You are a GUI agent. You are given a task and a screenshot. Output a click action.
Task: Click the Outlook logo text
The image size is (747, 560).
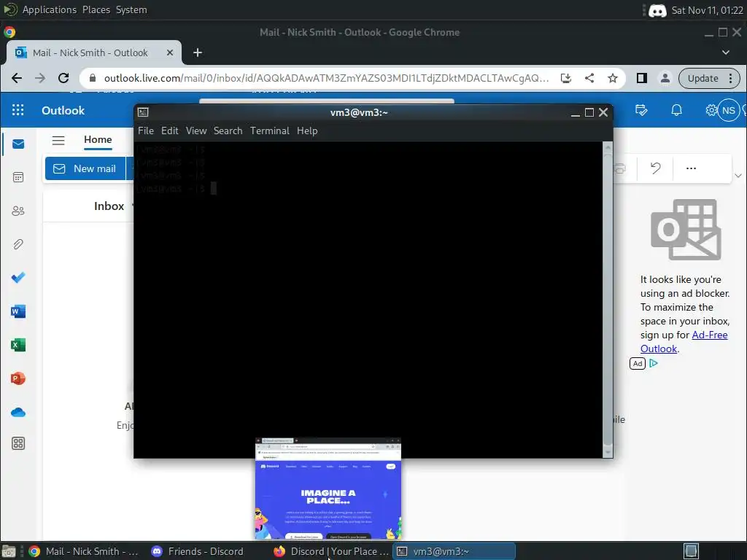point(63,111)
